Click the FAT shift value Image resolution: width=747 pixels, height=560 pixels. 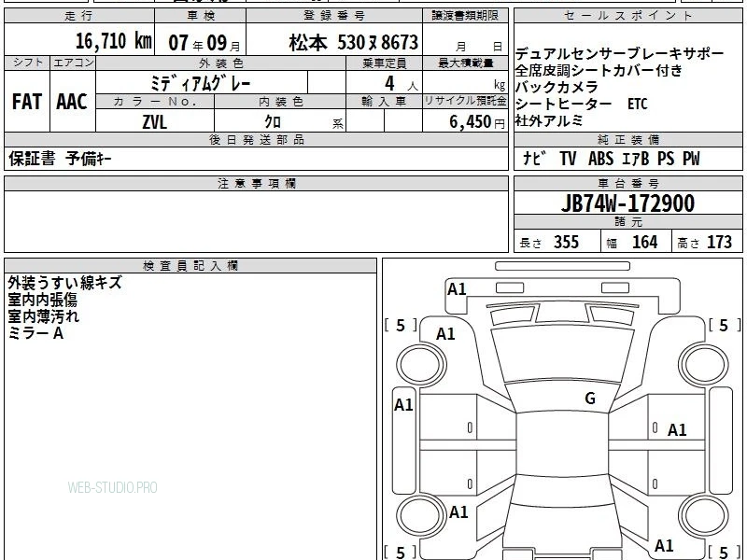(27, 102)
